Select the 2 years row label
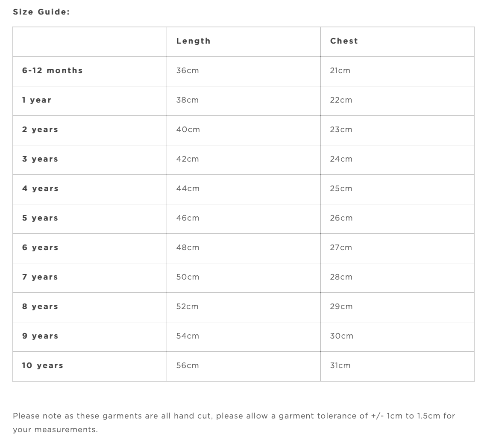Image resolution: width=487 pixels, height=448 pixels. [40, 130]
